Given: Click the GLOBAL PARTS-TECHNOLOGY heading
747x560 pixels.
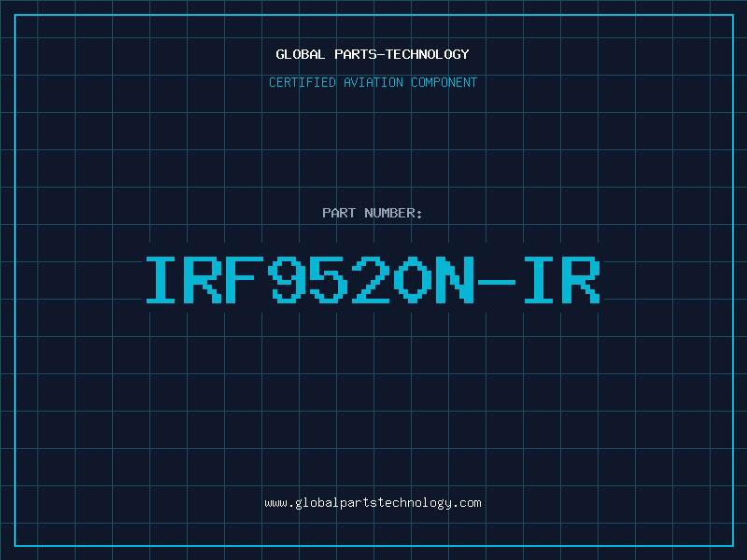Looking at the screenshot, I should point(373,54).
